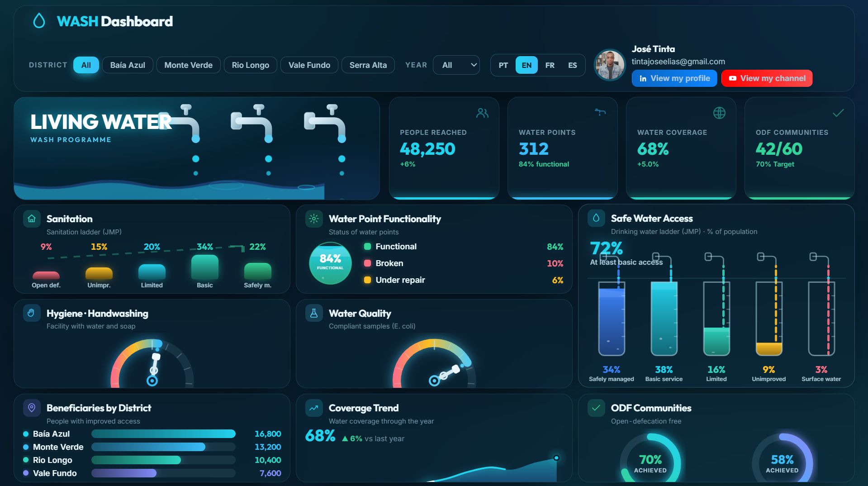Click the Water Points tap icon
The height and width of the screenshot is (486, 868).
600,112
